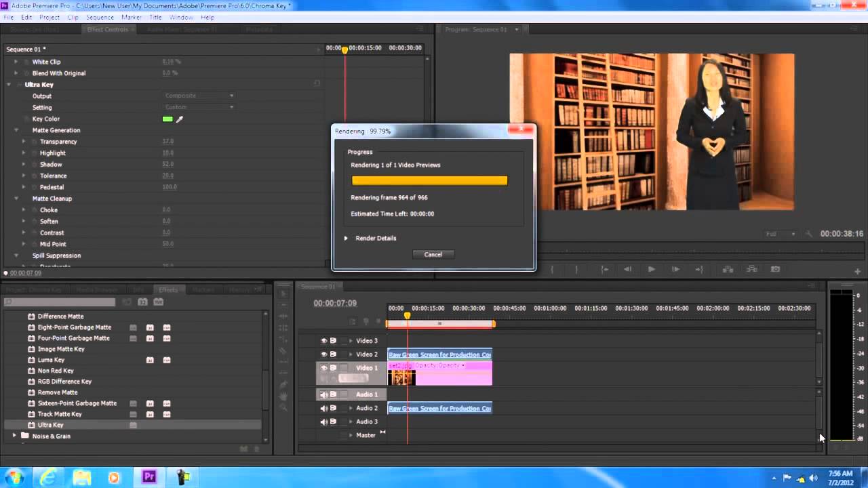The width and height of the screenshot is (868, 488).
Task: Select the Raw Green Screen clip on Video 2
Action: [x=439, y=354]
